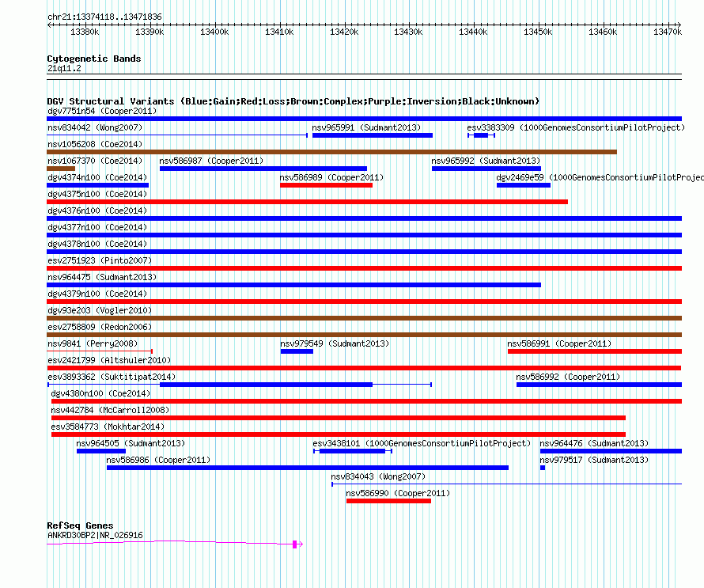
Task: Click esv3893362 (Suktitipat2014) label
Action: pos(112,377)
